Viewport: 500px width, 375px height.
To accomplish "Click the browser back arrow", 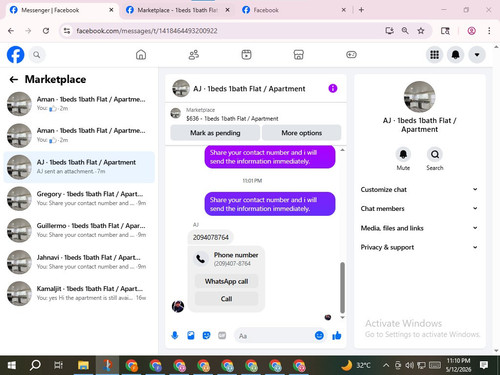I will pyautogui.click(x=11, y=31).
